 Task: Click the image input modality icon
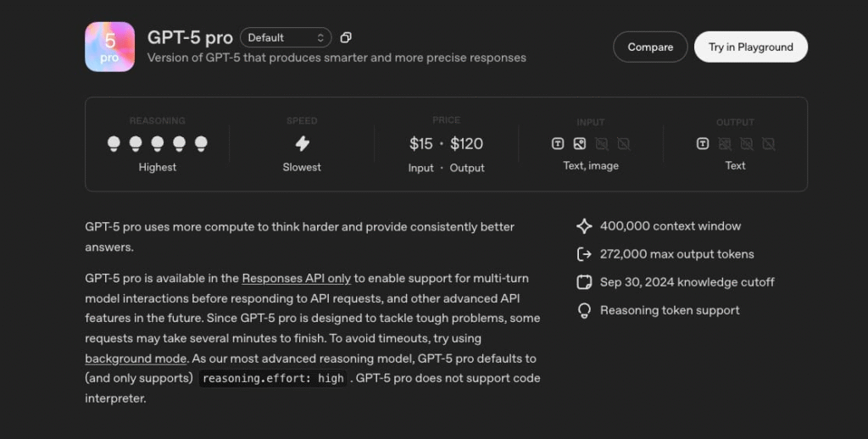pyautogui.click(x=580, y=144)
